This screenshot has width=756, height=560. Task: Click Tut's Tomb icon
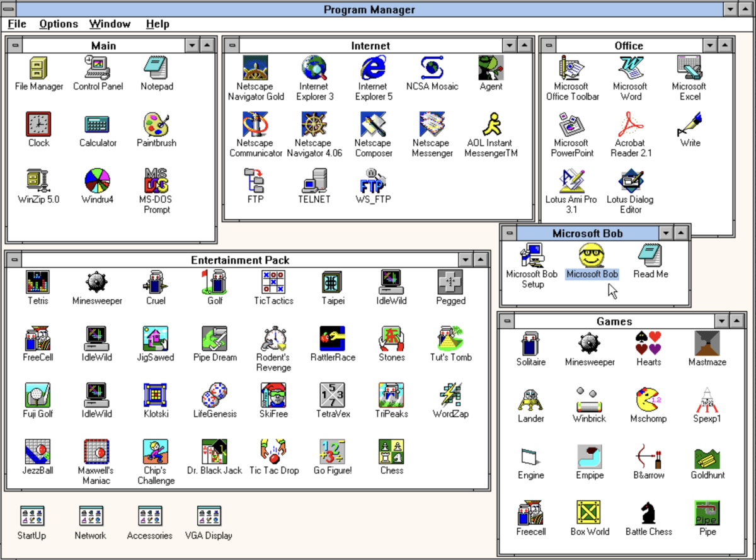451,339
